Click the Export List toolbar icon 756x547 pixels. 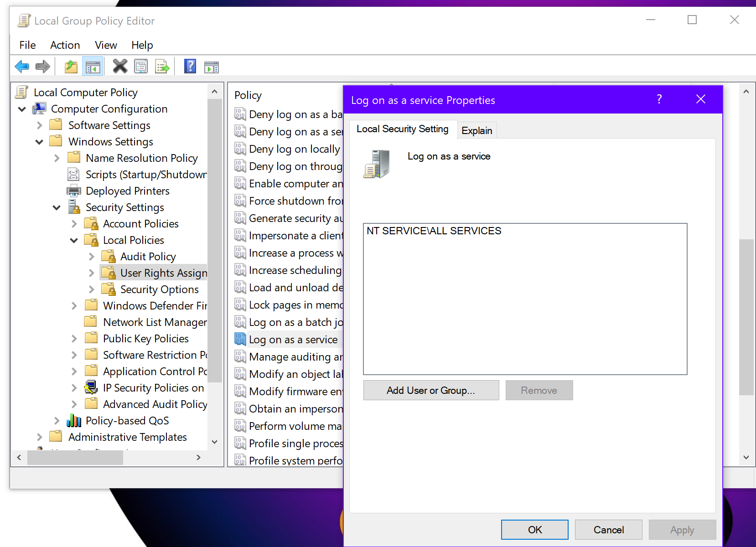click(x=162, y=67)
